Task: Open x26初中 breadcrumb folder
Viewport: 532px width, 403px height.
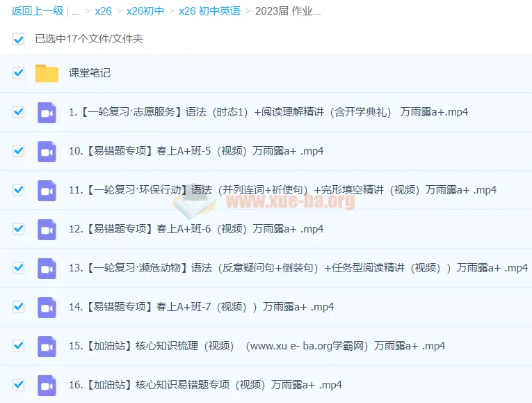Action: click(x=145, y=11)
